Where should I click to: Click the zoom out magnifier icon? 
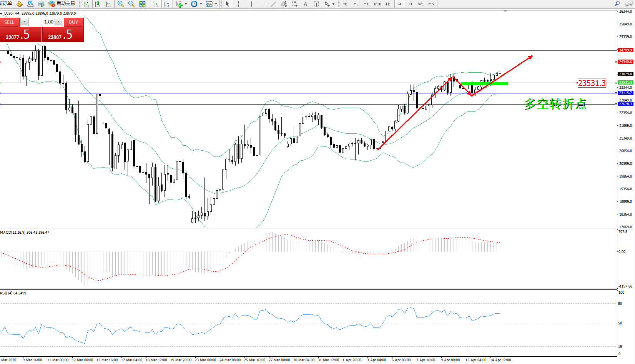pos(131,4)
